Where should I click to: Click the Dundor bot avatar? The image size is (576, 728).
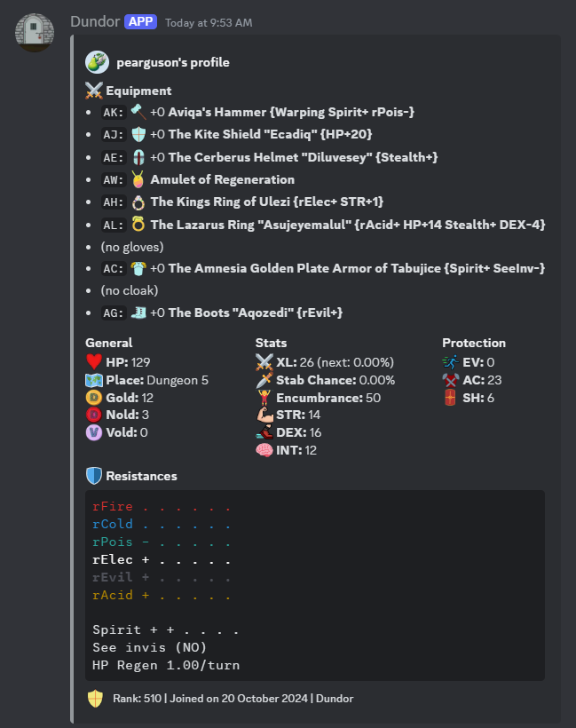coord(36,33)
